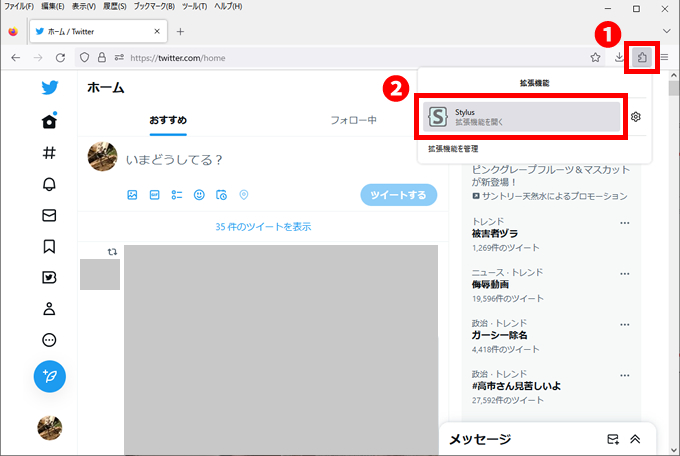
Task: Open the ブックマーク(B) menu
Action: click(x=154, y=7)
